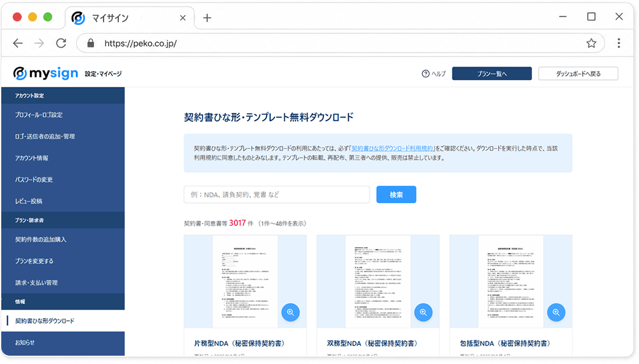Click the 3017 件 result count
This screenshot has height=364, width=639.
(241, 223)
